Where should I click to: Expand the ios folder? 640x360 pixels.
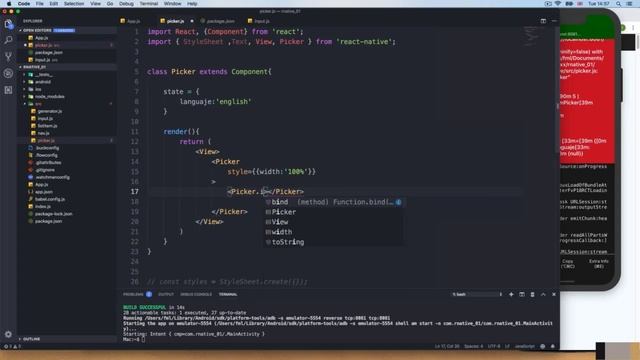pyautogui.click(x=38, y=89)
